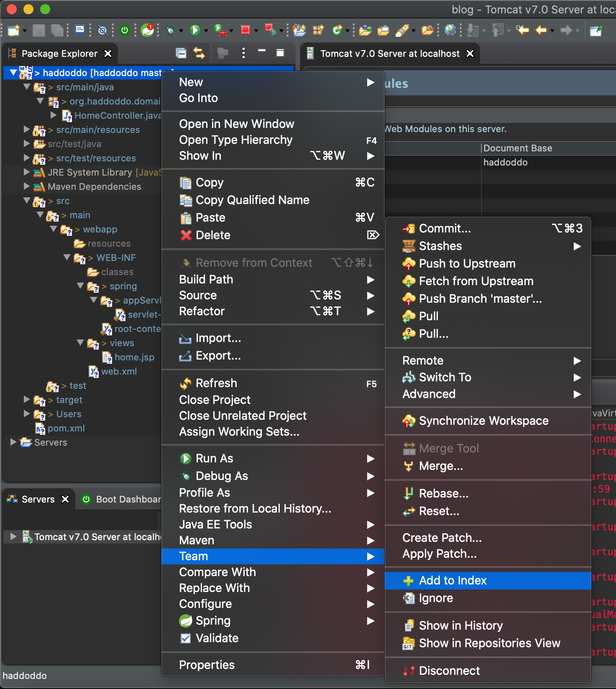
Task: Expand the Tomcat v7.0 Server entry in Servers view
Action: [x=13, y=537]
